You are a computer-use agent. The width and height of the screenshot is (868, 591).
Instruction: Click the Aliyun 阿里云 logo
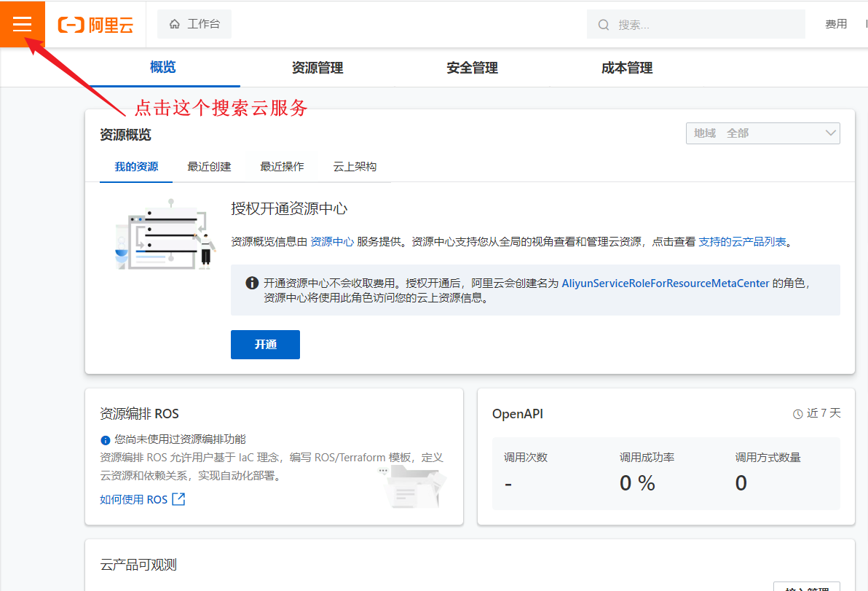tap(96, 25)
